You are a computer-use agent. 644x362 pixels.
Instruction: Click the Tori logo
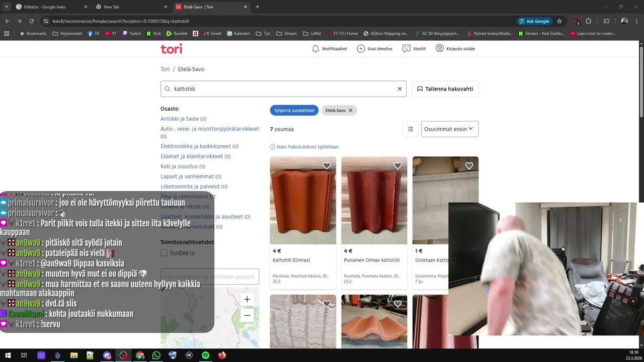[171, 49]
